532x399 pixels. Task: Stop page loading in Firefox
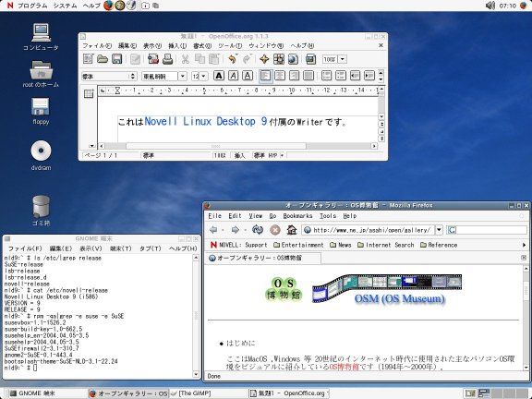pos(275,230)
